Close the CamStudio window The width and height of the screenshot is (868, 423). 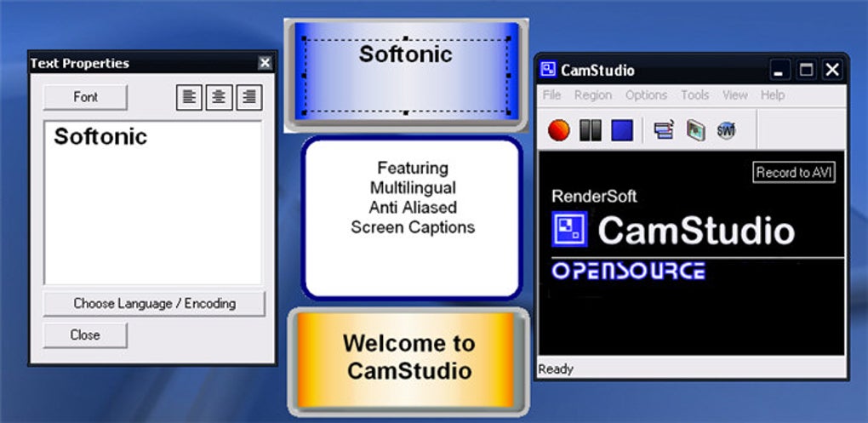(832, 70)
